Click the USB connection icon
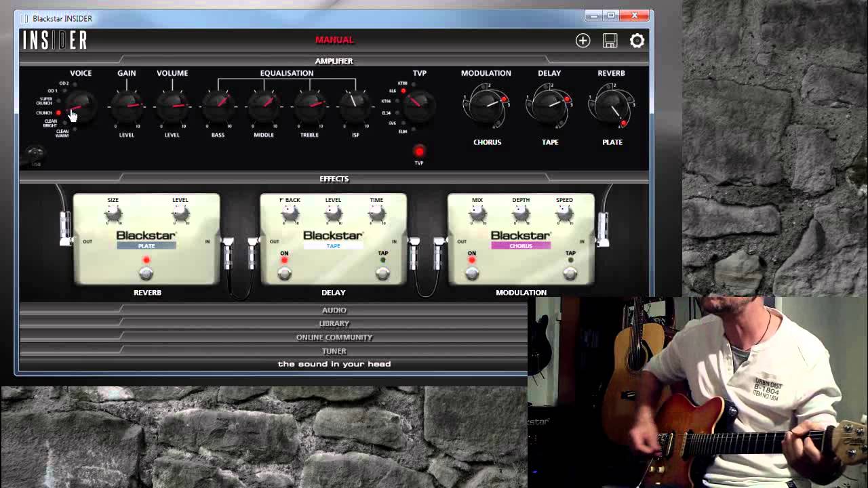Screen dimensions: 868x488 pos(35,155)
